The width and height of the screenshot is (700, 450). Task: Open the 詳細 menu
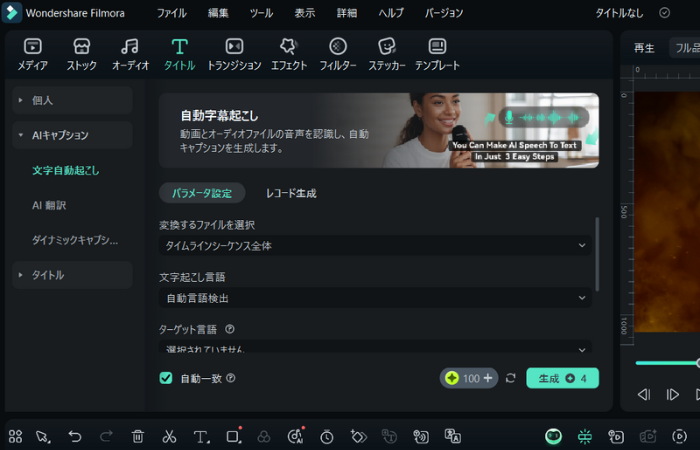coord(346,13)
